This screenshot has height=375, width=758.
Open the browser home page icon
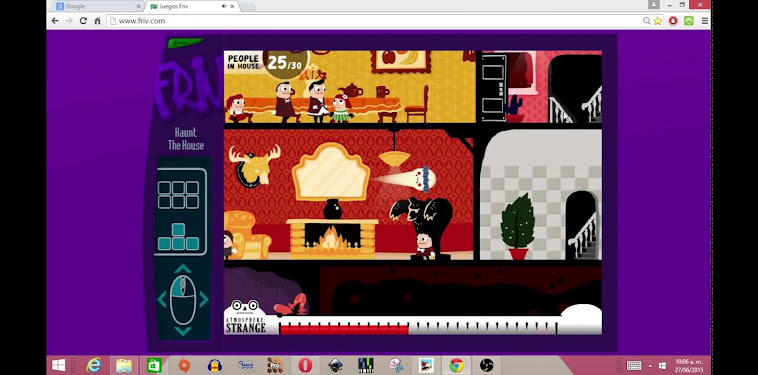pyautogui.click(x=97, y=21)
